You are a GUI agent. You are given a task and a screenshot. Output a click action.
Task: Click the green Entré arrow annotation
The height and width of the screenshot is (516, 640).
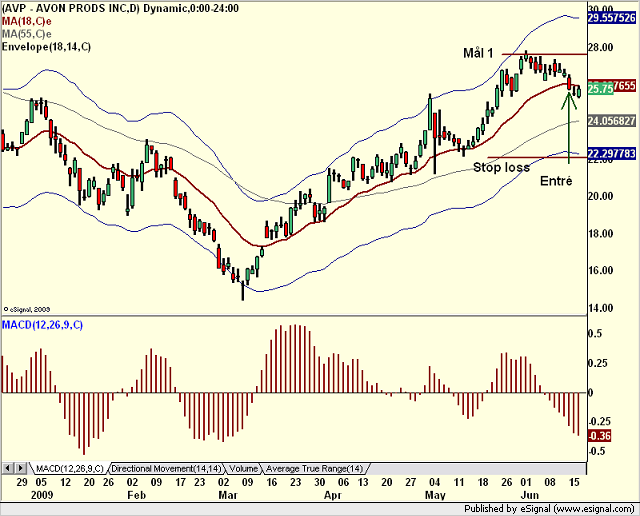[569, 128]
